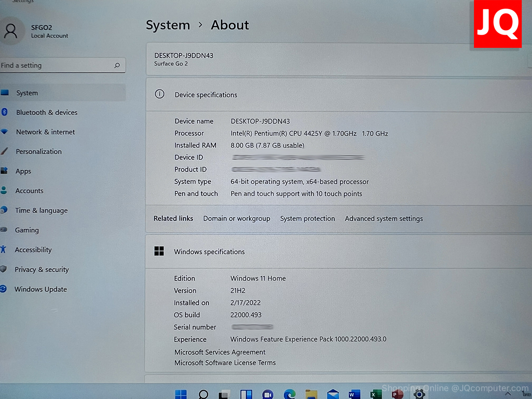Viewport: 532px width, 399px height.
Task: Open the Start menu on taskbar
Action: [181, 394]
